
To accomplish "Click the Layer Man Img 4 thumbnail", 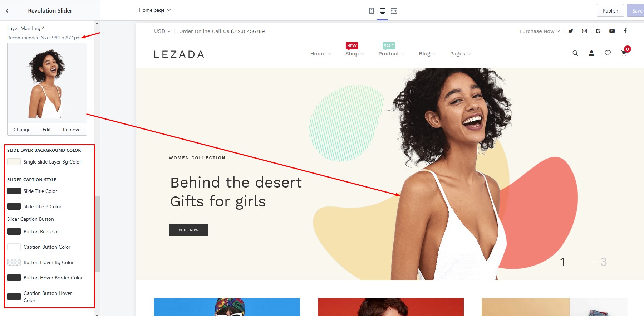I will pyautogui.click(x=47, y=83).
